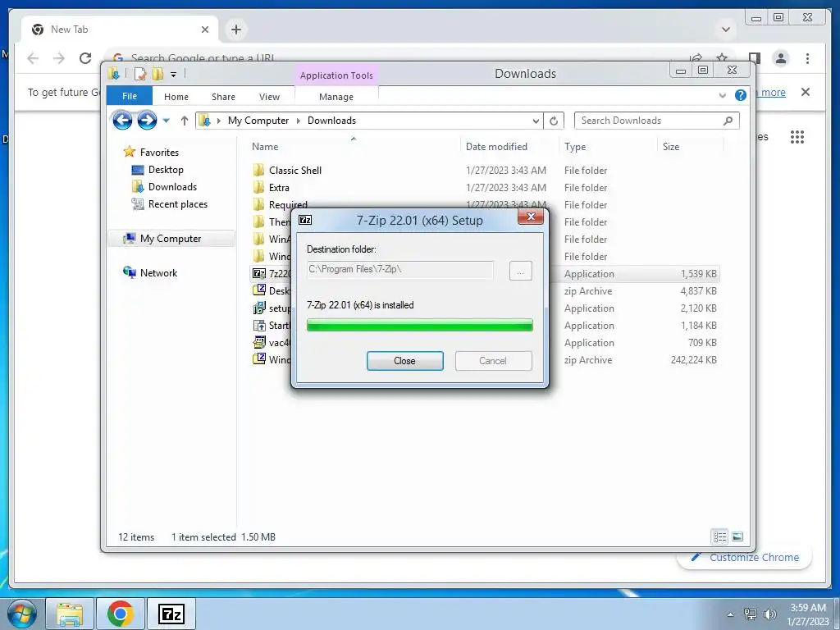Viewport: 840px width, 630px height.
Task: Reload the page in Chrome
Action: point(85,58)
